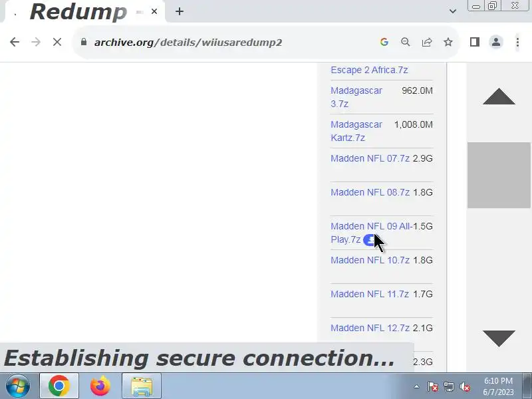Expand the tab search dropdown
Image resolution: width=532 pixels, height=399 pixels.
tap(453, 11)
